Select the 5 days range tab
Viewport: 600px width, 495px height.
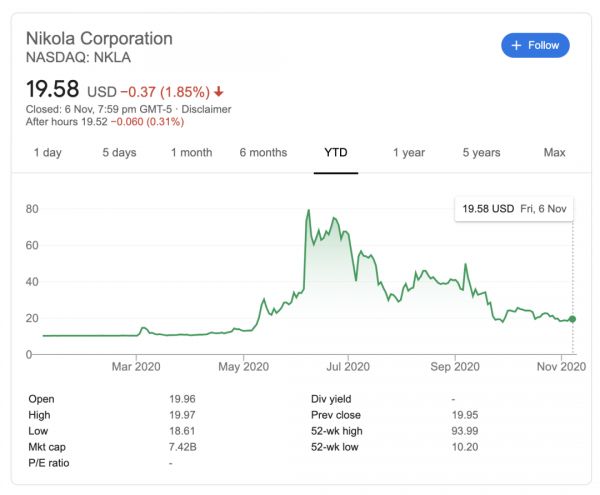119,153
